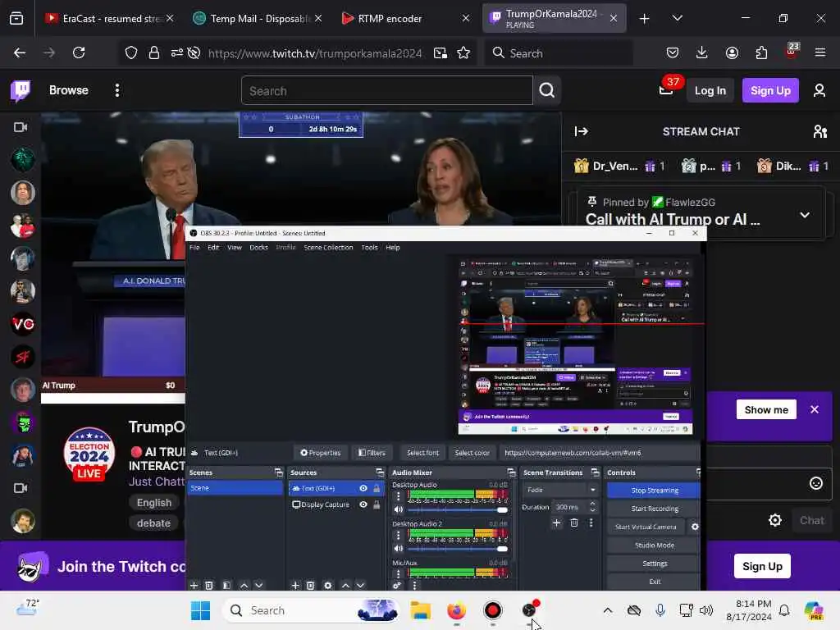Undock the Scenes panel
The width and height of the screenshot is (840, 630).
tap(278, 472)
